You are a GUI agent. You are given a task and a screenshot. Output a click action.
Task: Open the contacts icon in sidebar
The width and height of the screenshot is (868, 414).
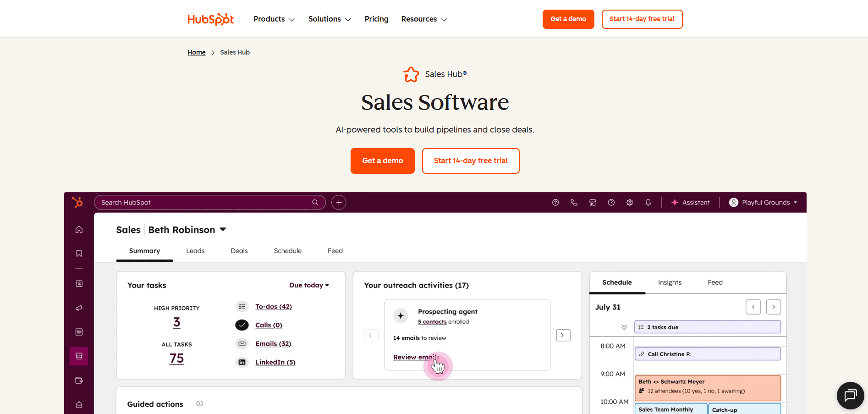pyautogui.click(x=79, y=284)
